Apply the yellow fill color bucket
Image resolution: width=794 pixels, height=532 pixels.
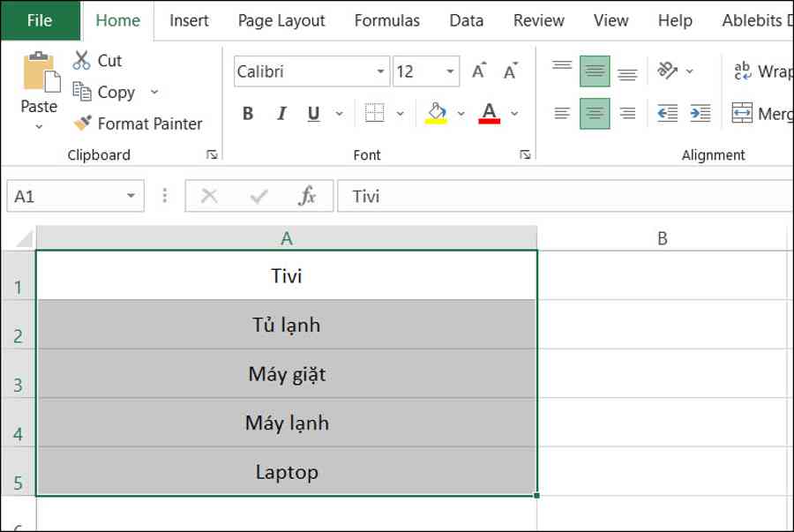(x=436, y=113)
